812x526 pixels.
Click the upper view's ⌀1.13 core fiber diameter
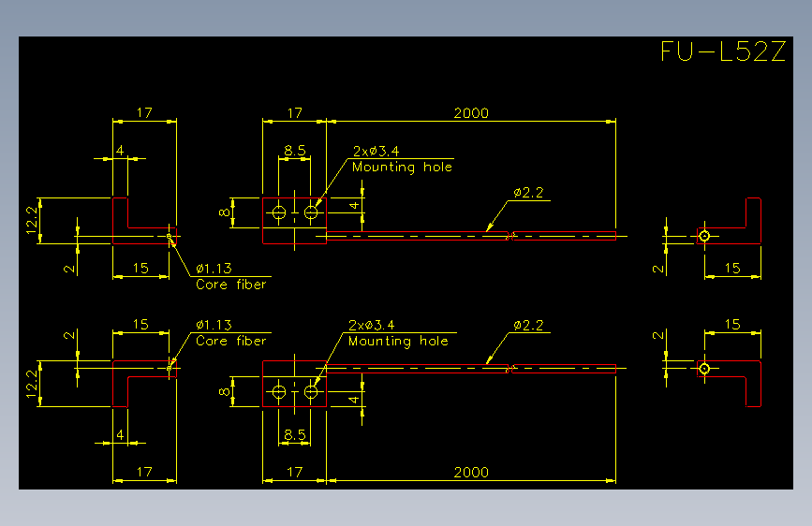click(214, 269)
